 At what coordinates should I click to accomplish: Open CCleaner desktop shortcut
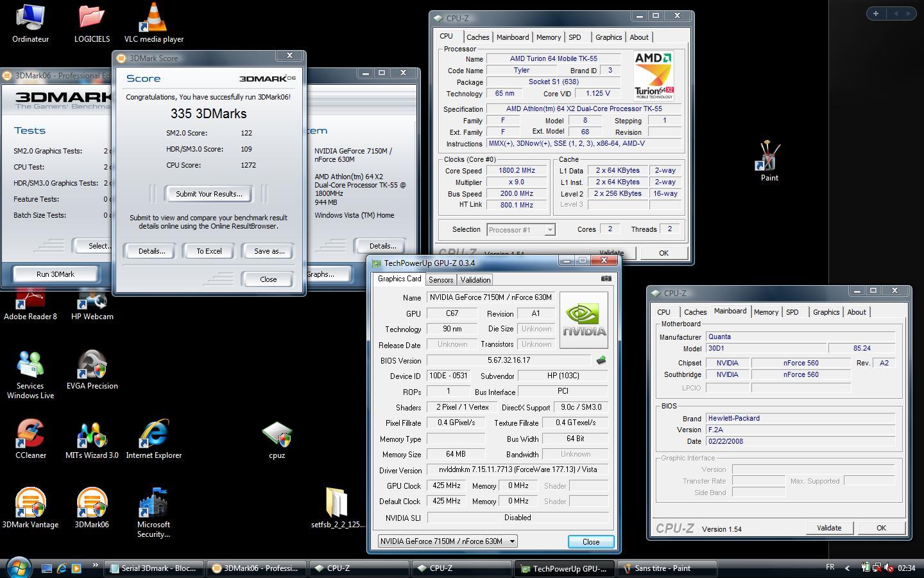point(30,439)
